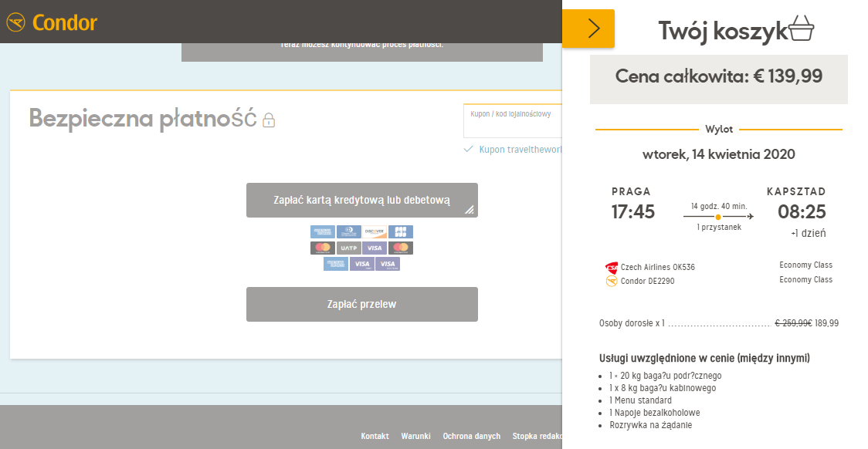The height and width of the screenshot is (449, 868).
Task: Collapse the basket panel with arrow button
Action: [588, 29]
